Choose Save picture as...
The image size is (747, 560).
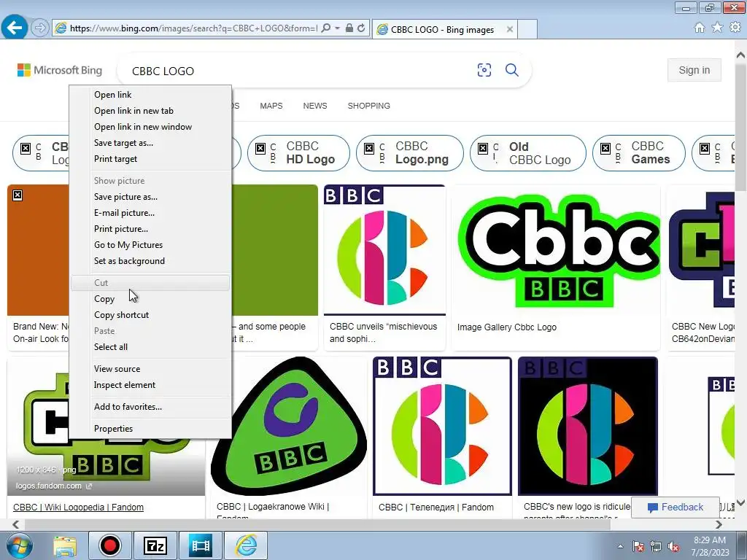(x=150, y=197)
